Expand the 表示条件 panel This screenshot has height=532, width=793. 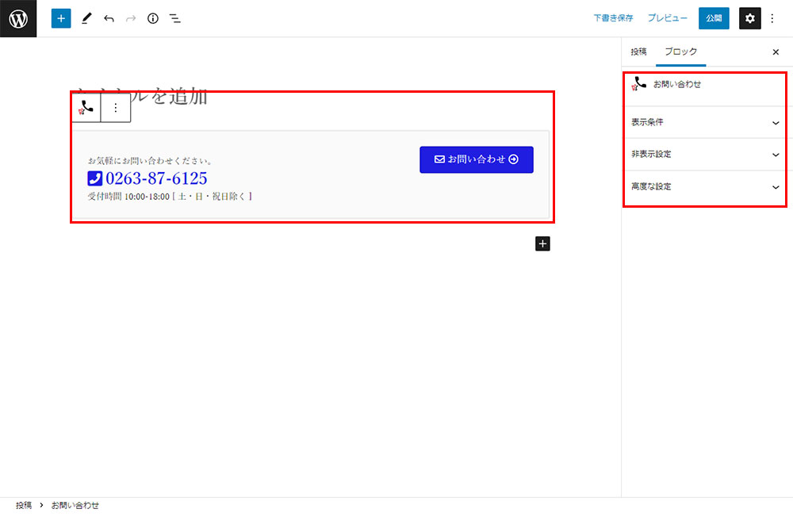coord(705,123)
